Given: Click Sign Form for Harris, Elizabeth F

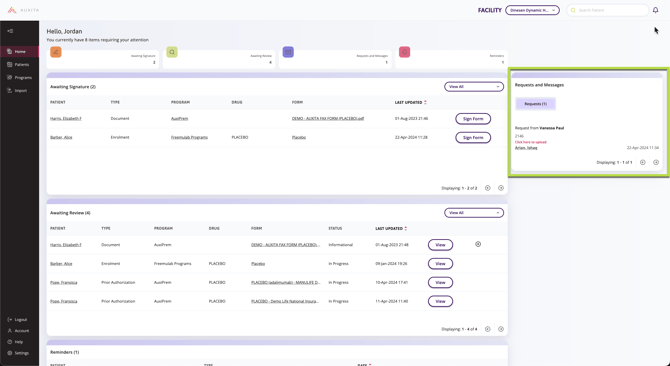Looking at the screenshot, I should 473,119.
